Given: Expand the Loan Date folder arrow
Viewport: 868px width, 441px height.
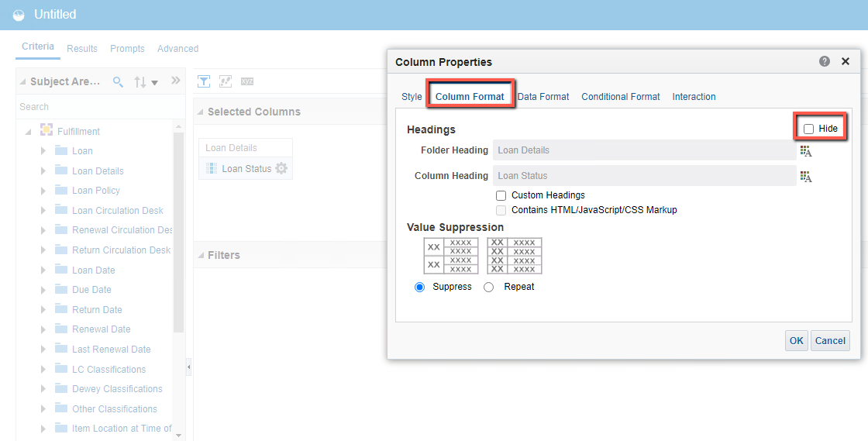Looking at the screenshot, I should (43, 270).
